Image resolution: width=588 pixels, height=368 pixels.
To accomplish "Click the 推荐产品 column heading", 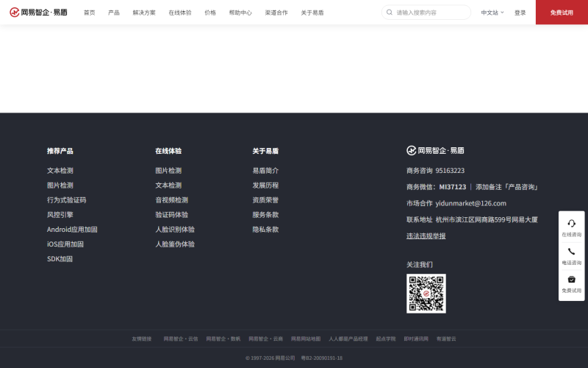I will pos(60,151).
